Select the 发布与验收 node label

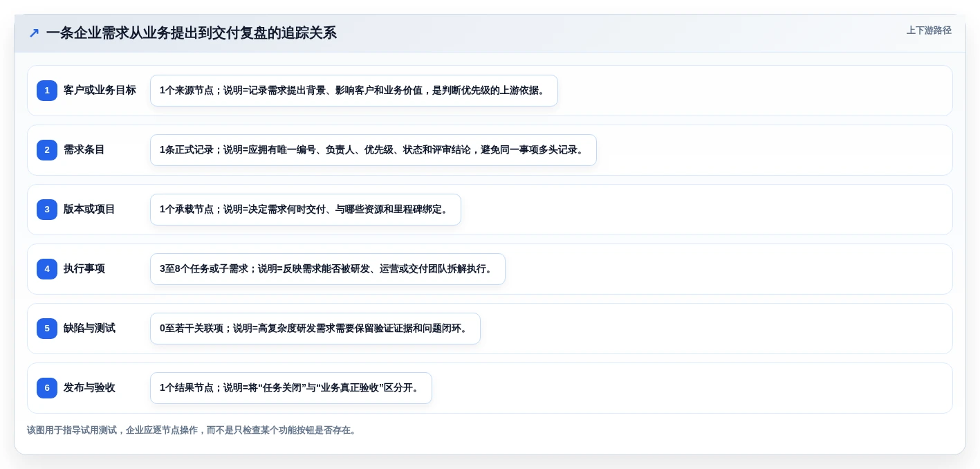89,388
